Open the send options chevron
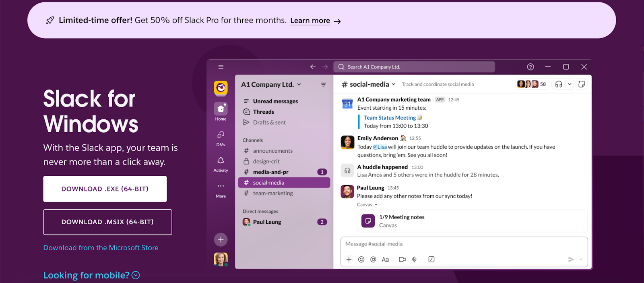 click(581, 259)
